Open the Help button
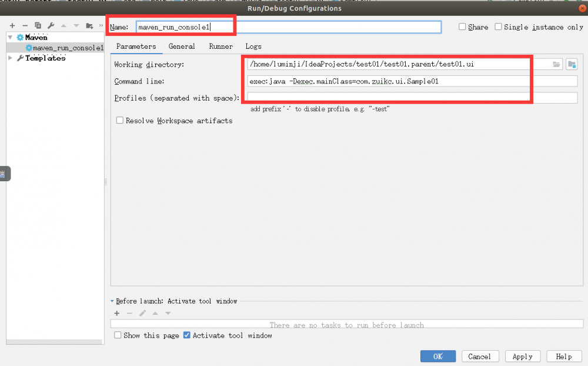Viewport: 588px width, 366px height. (x=564, y=356)
